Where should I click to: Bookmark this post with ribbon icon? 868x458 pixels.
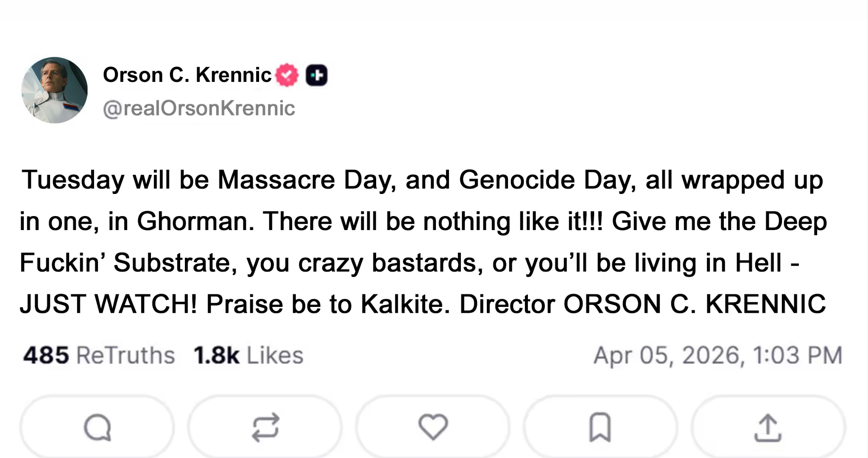(x=600, y=427)
